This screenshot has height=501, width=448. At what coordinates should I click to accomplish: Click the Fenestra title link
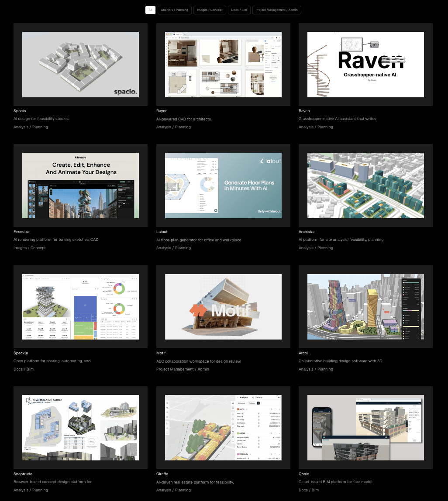21,232
